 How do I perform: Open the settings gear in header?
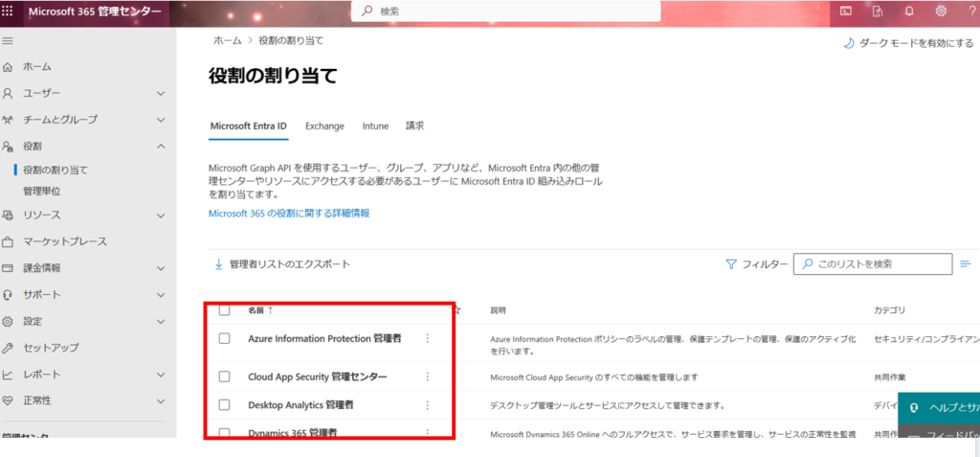941,11
